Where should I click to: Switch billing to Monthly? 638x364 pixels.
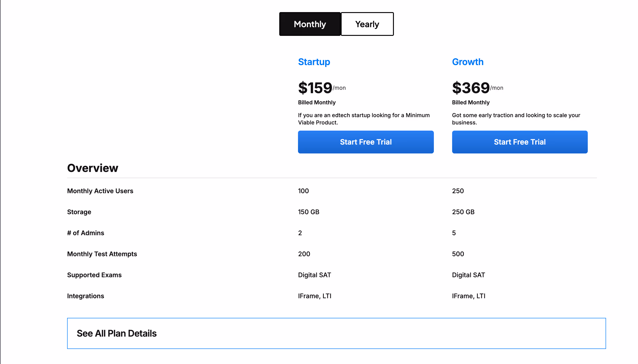310,24
